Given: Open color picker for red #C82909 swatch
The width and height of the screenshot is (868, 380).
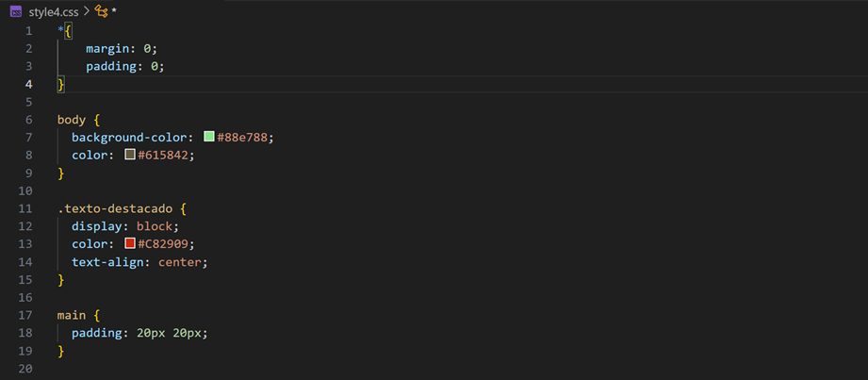Looking at the screenshot, I should [130, 243].
